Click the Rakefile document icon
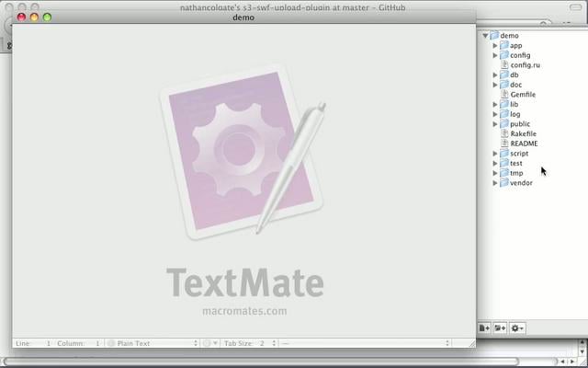The height and width of the screenshot is (368, 588). [x=504, y=133]
